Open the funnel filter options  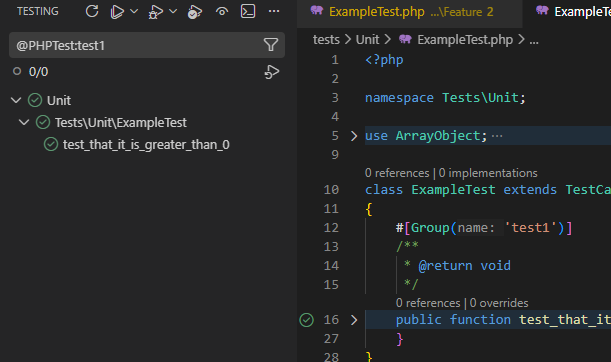[271, 45]
